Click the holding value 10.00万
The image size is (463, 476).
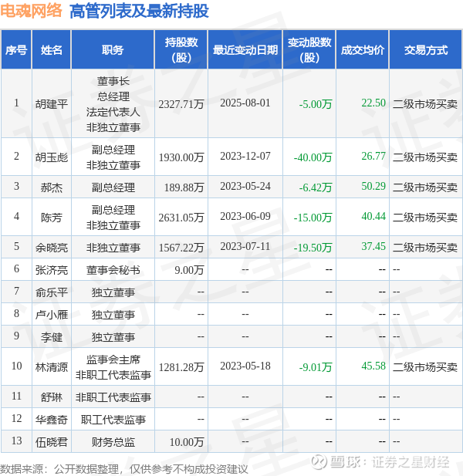click(x=187, y=442)
